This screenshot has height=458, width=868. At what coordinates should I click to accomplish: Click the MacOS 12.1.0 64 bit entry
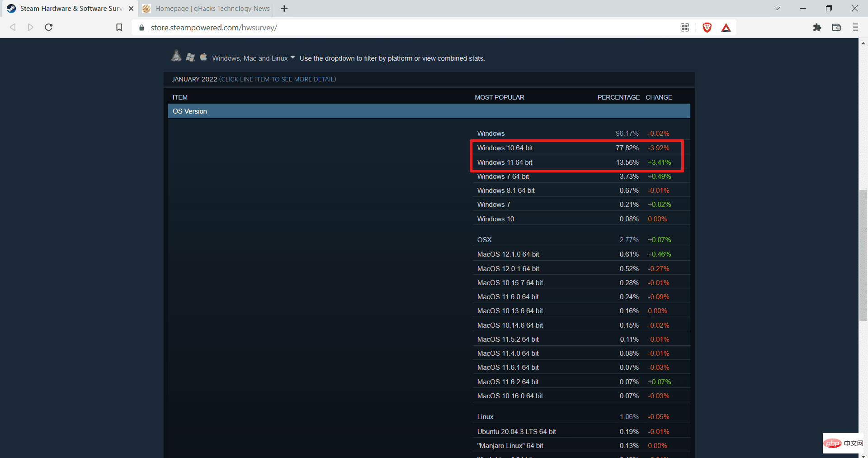pyautogui.click(x=508, y=254)
